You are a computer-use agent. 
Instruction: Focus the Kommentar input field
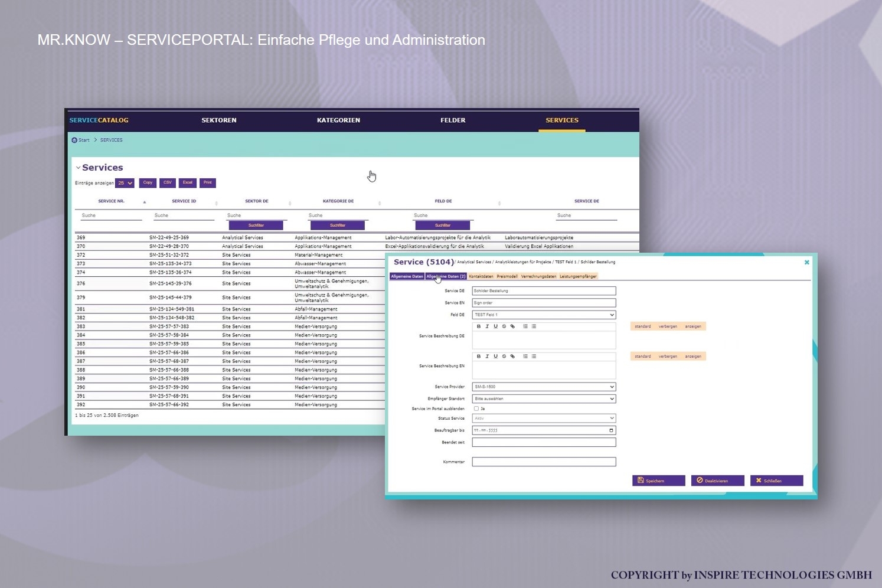click(x=544, y=462)
